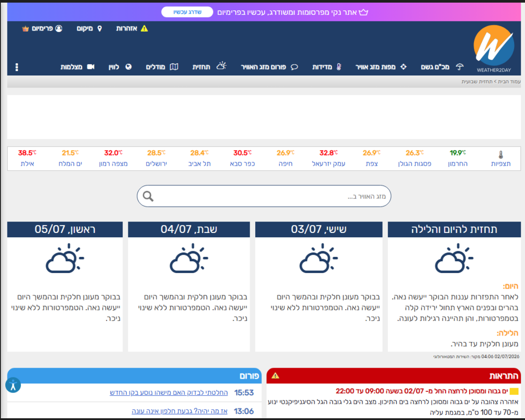This screenshot has width=525, height=420.
Task: Click the globe icon beside לווין
Action: [x=128, y=67]
